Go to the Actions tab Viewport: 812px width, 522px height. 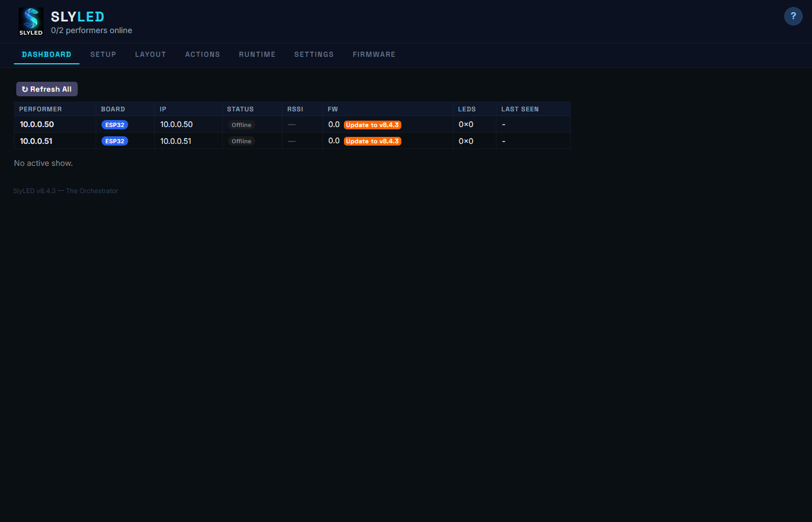click(202, 55)
